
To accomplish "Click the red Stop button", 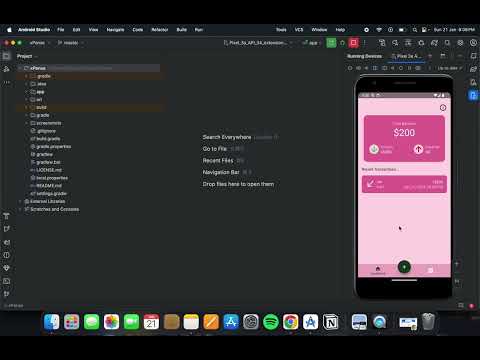I will point(353,43).
